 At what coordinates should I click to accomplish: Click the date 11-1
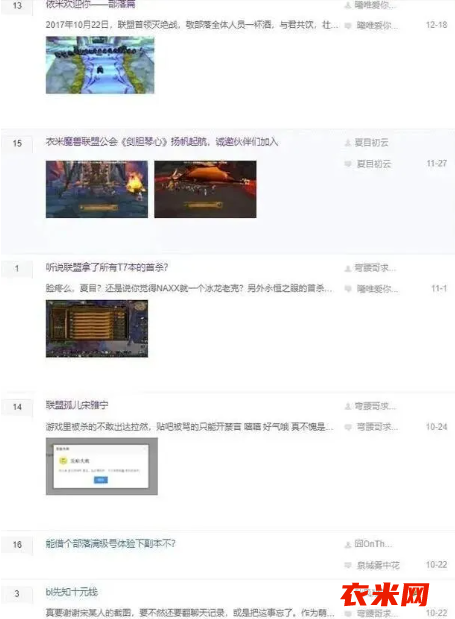(x=439, y=288)
